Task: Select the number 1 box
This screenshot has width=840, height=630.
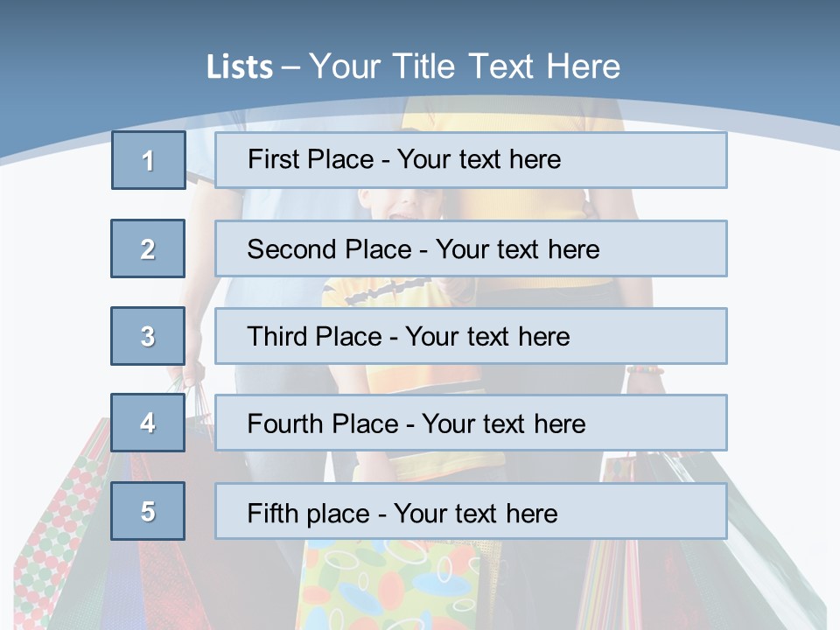Action: pos(149,160)
